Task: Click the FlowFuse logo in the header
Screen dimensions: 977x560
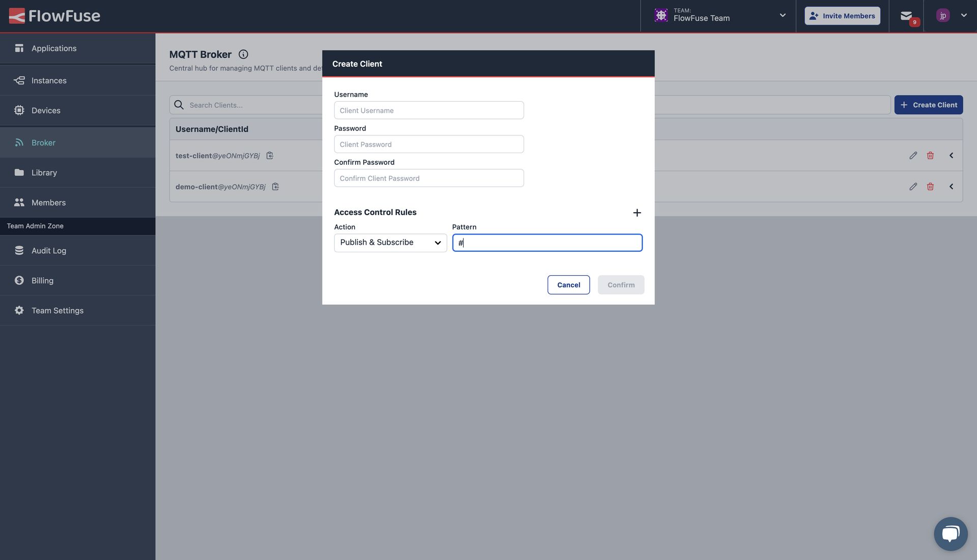Action: 54,15
